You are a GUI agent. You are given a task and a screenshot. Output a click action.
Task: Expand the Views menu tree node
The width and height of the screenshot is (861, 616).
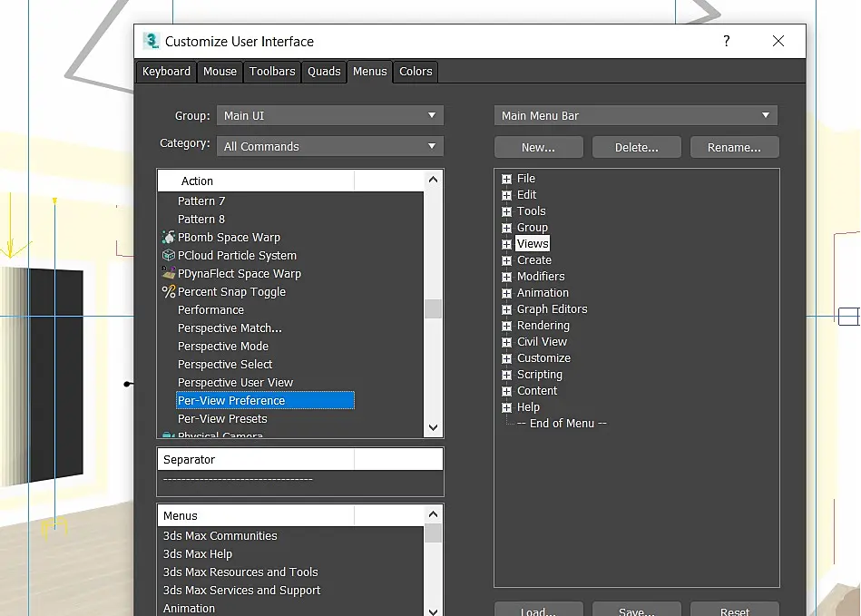(507, 244)
